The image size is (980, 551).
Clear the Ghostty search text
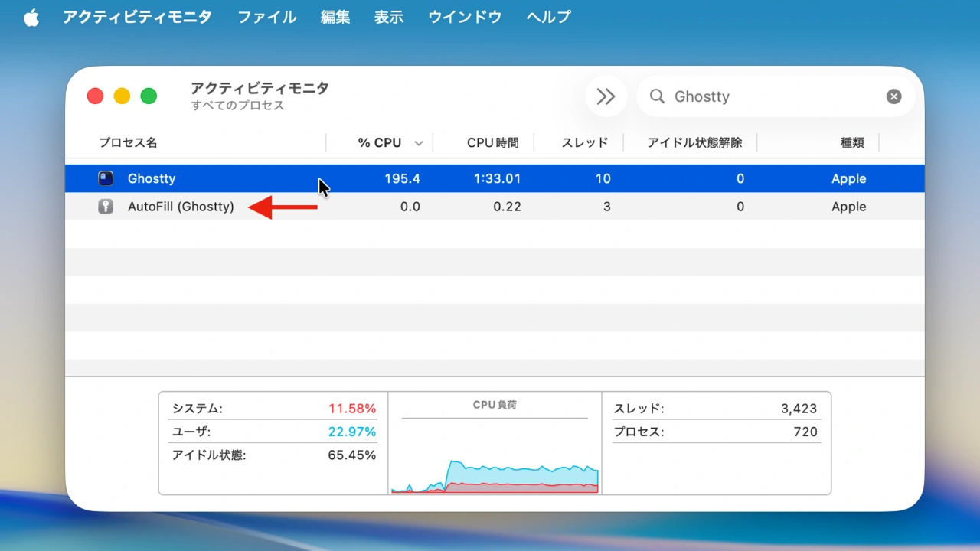click(893, 96)
